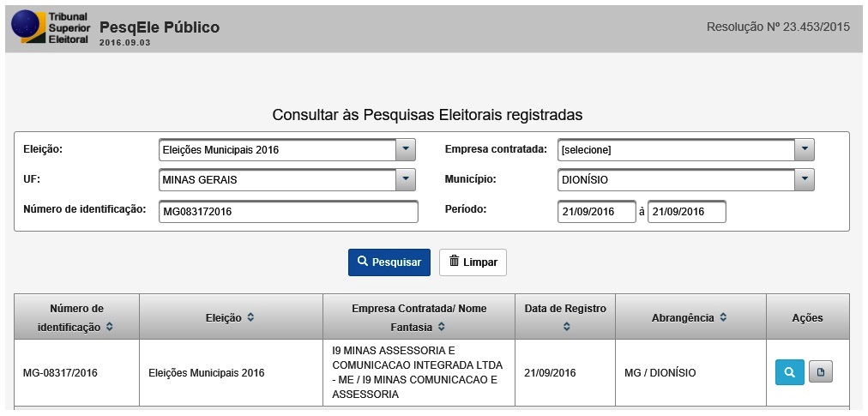The height and width of the screenshot is (416, 868).
Task: Open the Empresa contratada dropdown
Action: coord(804,150)
